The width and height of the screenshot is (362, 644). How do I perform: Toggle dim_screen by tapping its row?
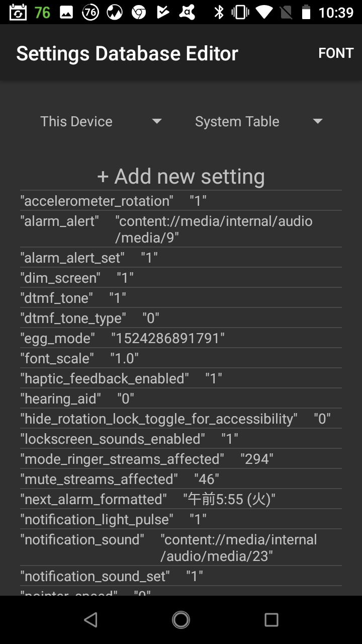[x=181, y=278]
